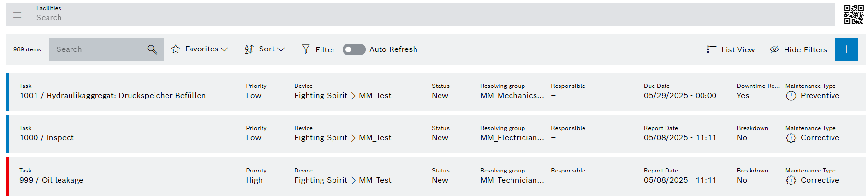Click the Facilities Search field at top
Image resolution: width=868 pixels, height=196 pixels.
(x=420, y=15)
